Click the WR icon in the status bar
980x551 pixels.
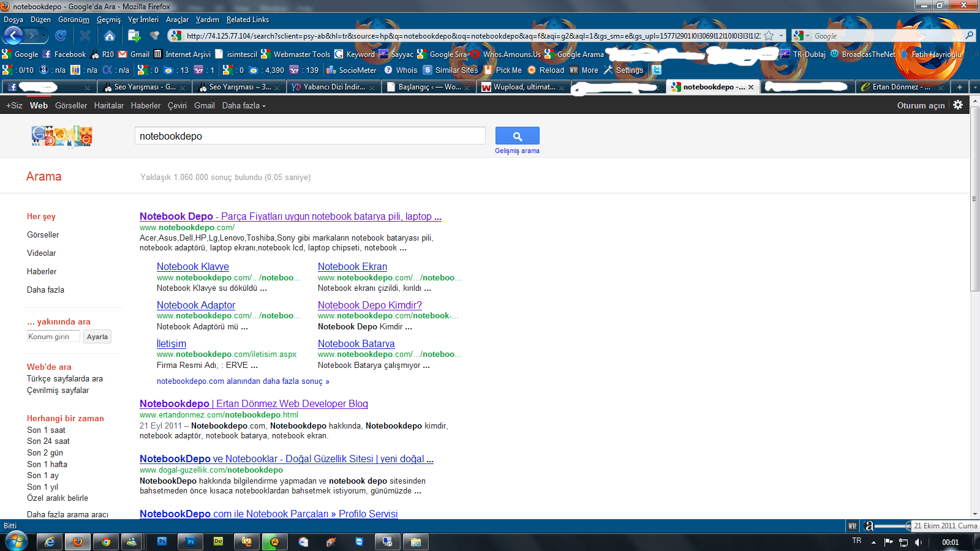point(852,526)
